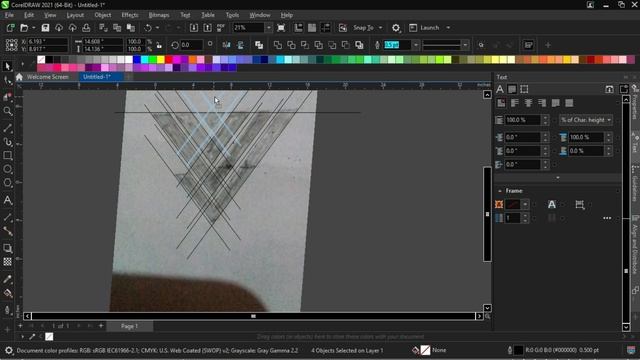Open the Table menu

208,15
